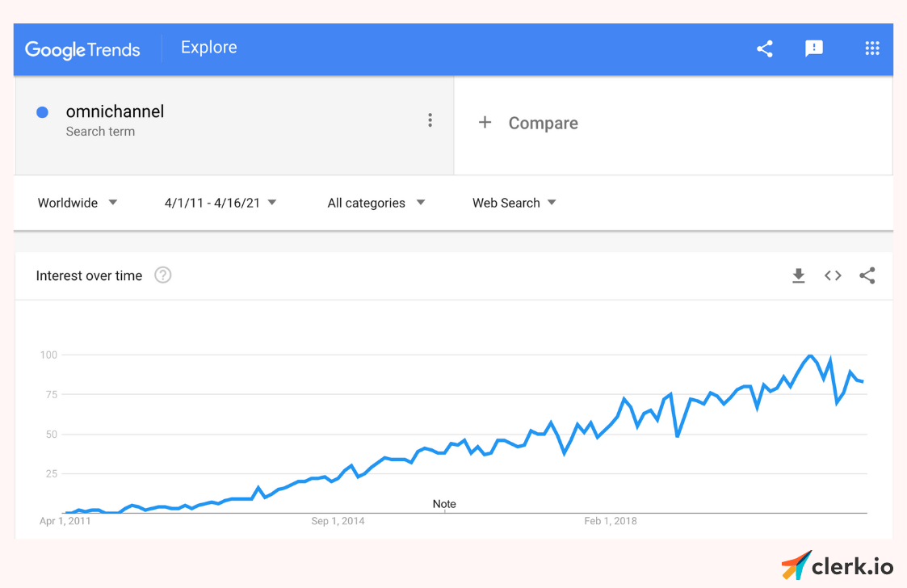This screenshot has width=907, height=588.
Task: Share the trends report via the header share icon
Action: pyautogui.click(x=764, y=48)
